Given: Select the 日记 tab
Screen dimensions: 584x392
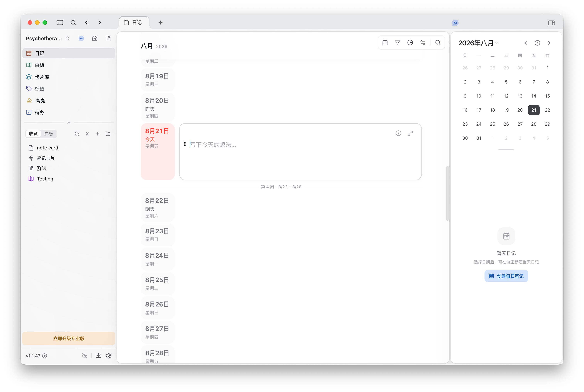Looking at the screenshot, I should click(134, 23).
